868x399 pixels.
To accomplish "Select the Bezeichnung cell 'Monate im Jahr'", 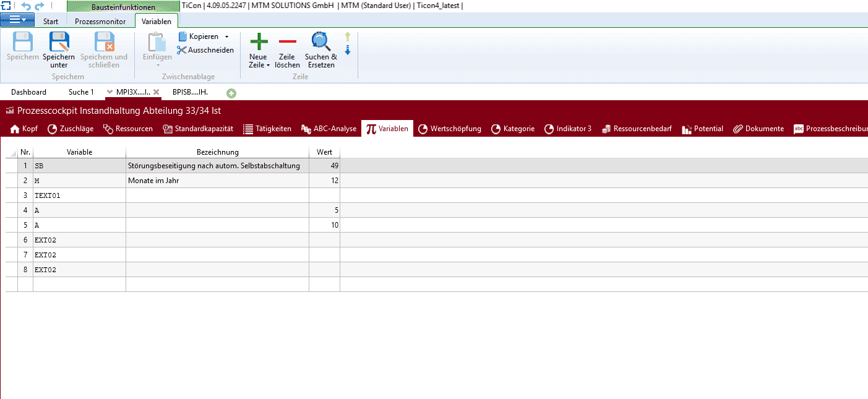I will click(217, 181).
